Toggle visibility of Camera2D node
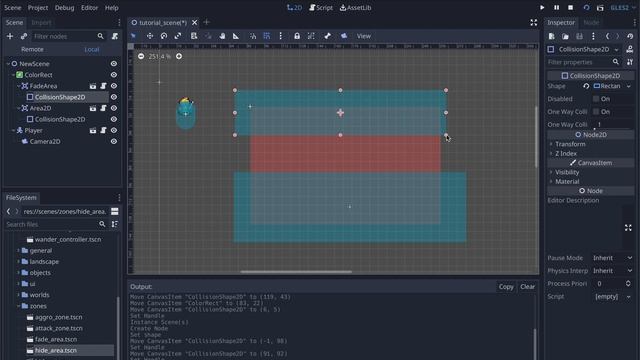The width and height of the screenshot is (640, 360). [x=113, y=141]
